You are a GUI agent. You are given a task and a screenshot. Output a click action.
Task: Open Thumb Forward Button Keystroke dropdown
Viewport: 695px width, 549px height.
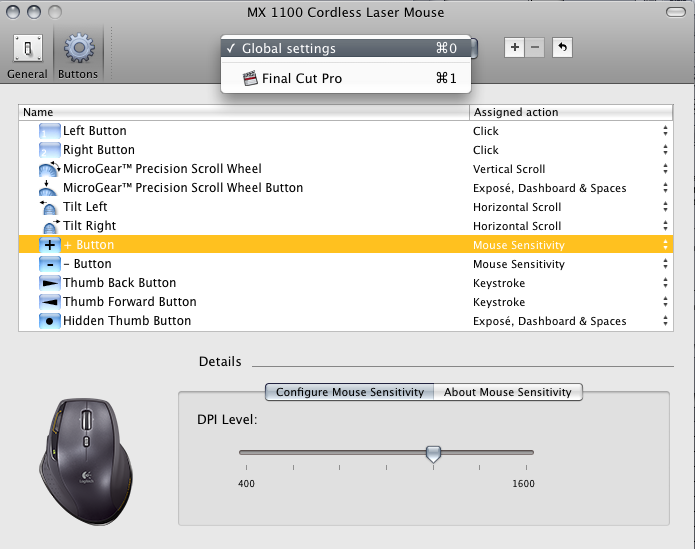[665, 302]
